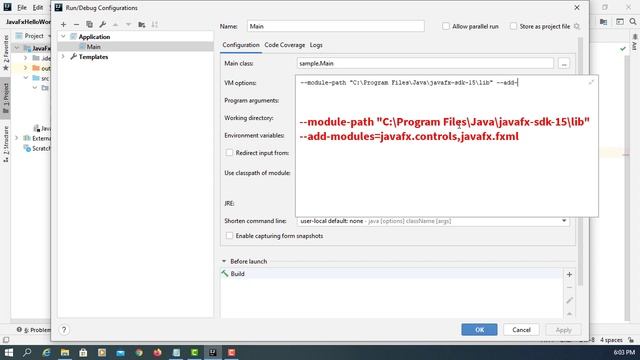Cancel the Run/Debug Configurations dialog
The image size is (640, 360).
(521, 330)
